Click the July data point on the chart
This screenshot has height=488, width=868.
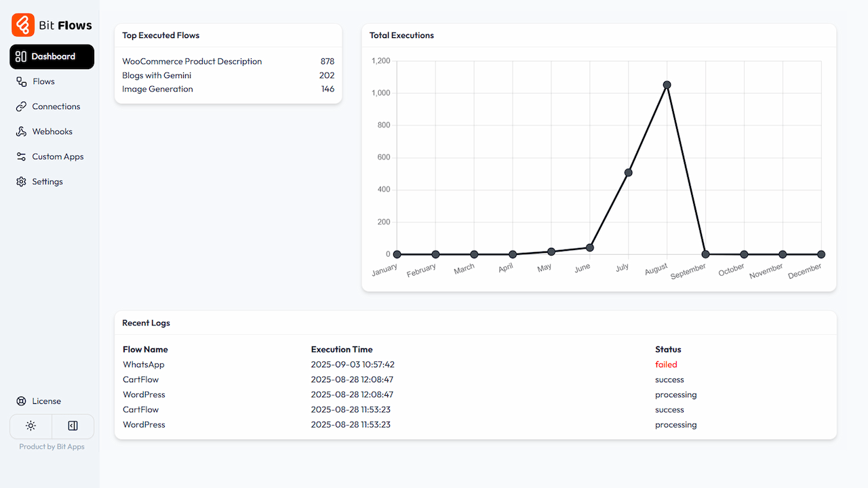tap(628, 172)
